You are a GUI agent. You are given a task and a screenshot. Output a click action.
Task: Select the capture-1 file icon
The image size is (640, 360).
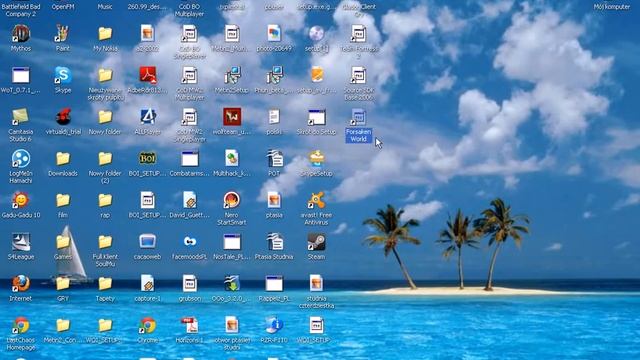147,284
